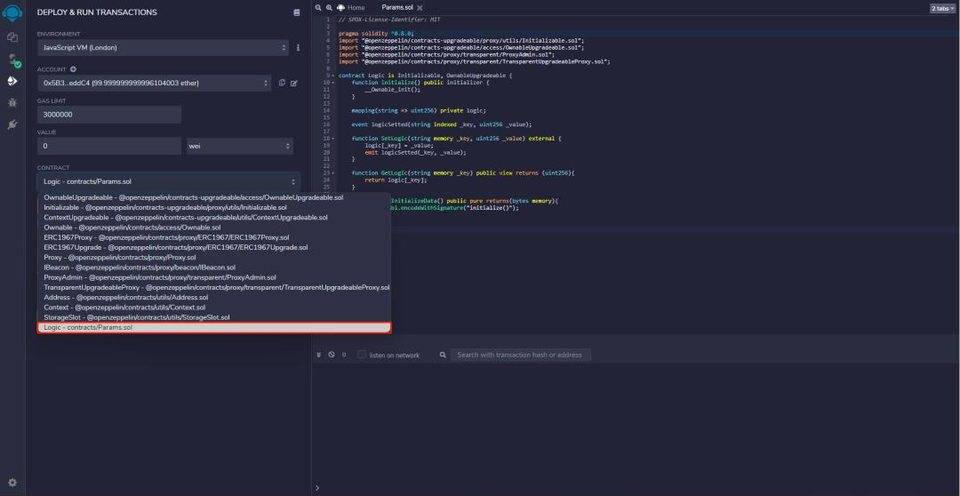Viewport: 960px width, 496px height.
Task: Toggle the listen on network checkbox
Action: pyautogui.click(x=362, y=355)
